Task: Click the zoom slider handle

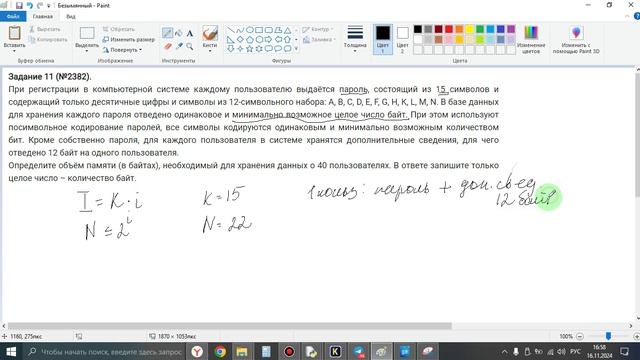Action: [x=608, y=336]
